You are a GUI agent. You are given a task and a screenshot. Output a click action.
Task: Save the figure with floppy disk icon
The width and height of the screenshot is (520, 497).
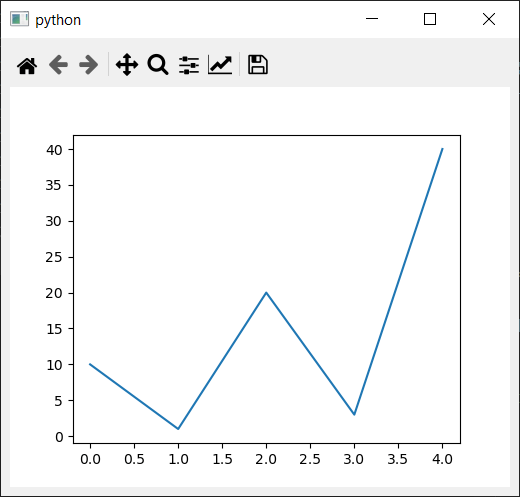pyautogui.click(x=257, y=64)
